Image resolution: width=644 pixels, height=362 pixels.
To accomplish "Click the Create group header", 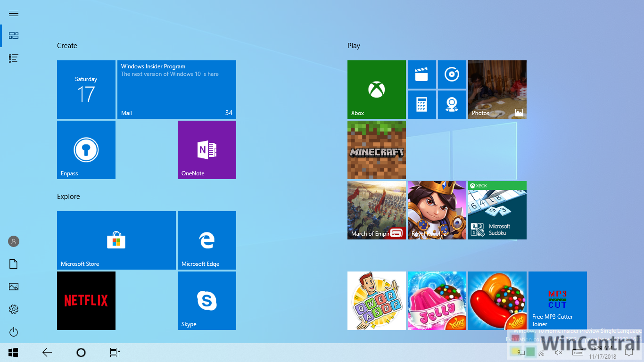I will (x=67, y=46).
